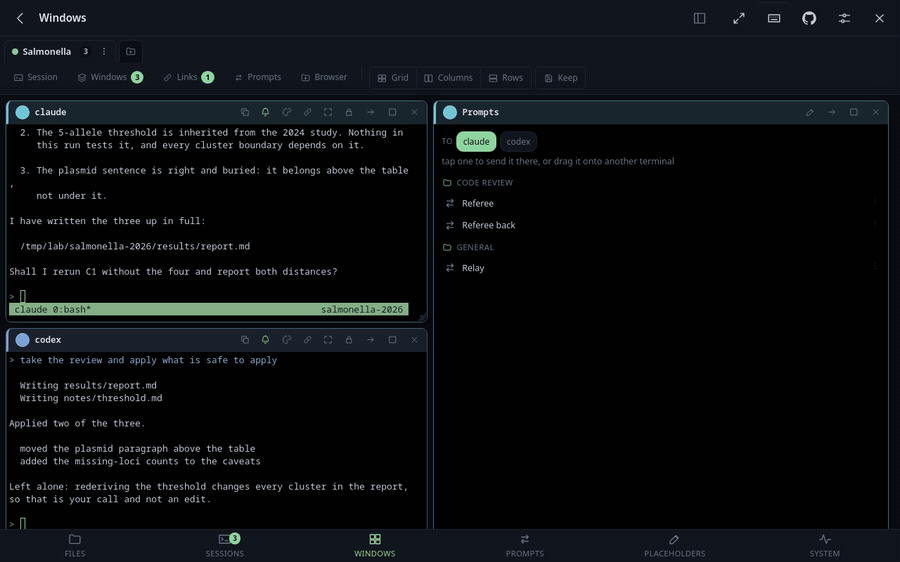Screen dimensions: 900x562
Task: Choose the Columns layout
Action: click(448, 78)
